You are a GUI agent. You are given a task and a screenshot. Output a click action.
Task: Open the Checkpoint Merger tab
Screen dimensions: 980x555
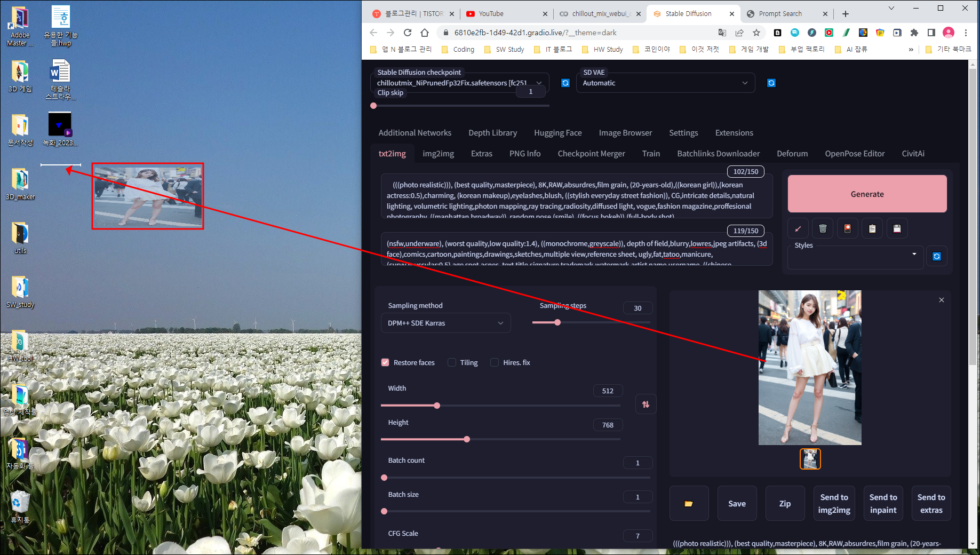(591, 154)
